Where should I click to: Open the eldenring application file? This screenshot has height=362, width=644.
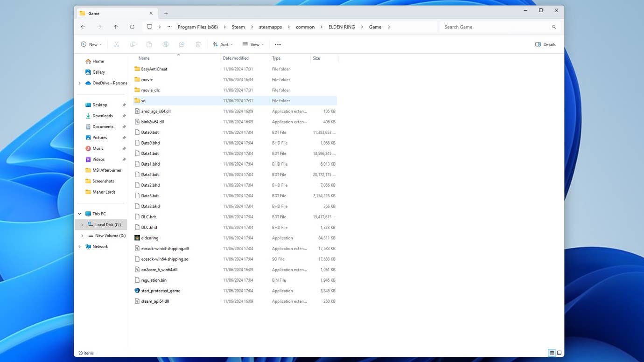coord(150,238)
